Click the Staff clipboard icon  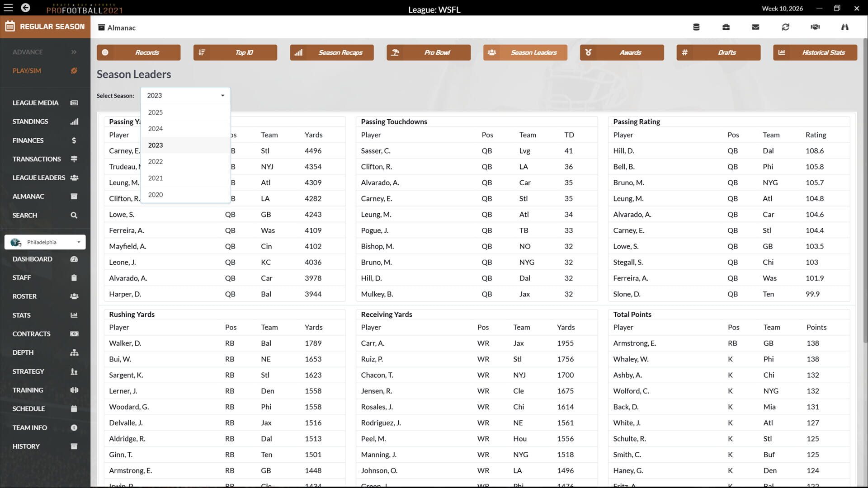tap(74, 278)
